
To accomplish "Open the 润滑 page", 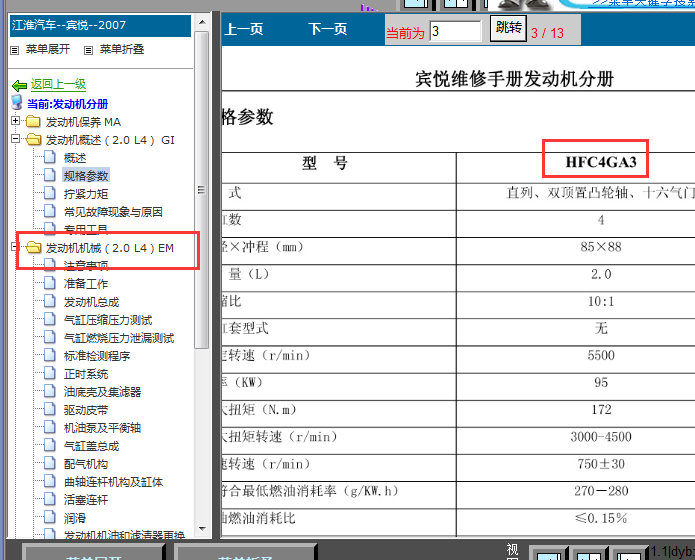I will (74, 518).
